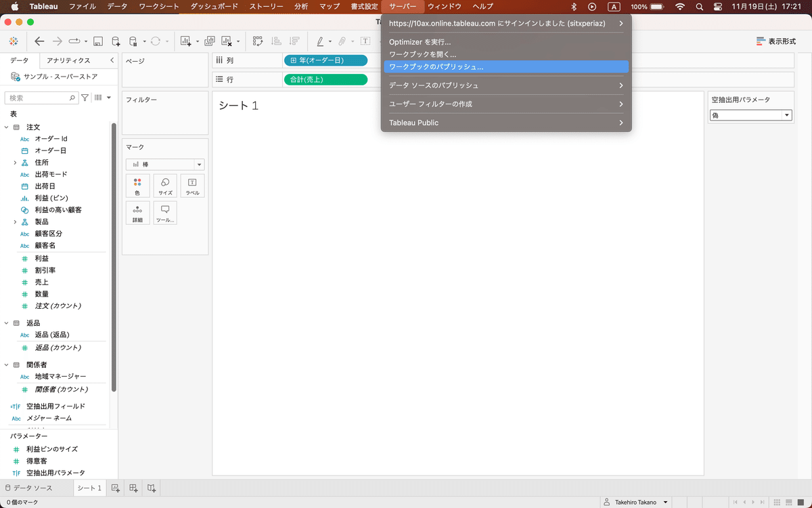Collapse the 注文 table group

[7, 127]
